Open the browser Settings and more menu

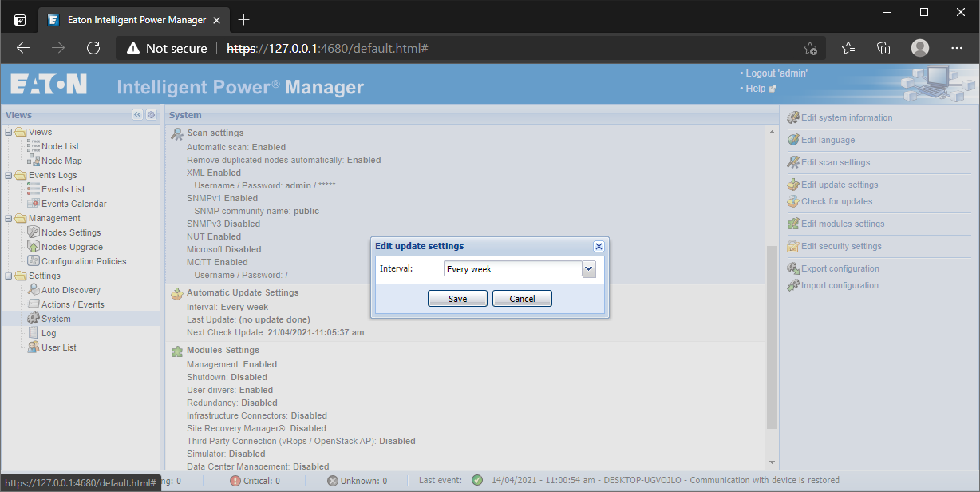(957, 48)
